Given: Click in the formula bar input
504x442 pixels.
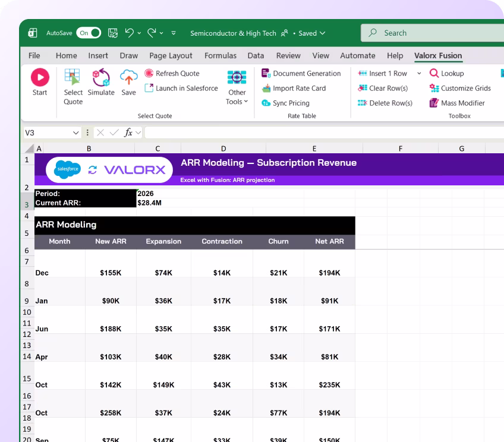Looking at the screenshot, I should 325,132.
